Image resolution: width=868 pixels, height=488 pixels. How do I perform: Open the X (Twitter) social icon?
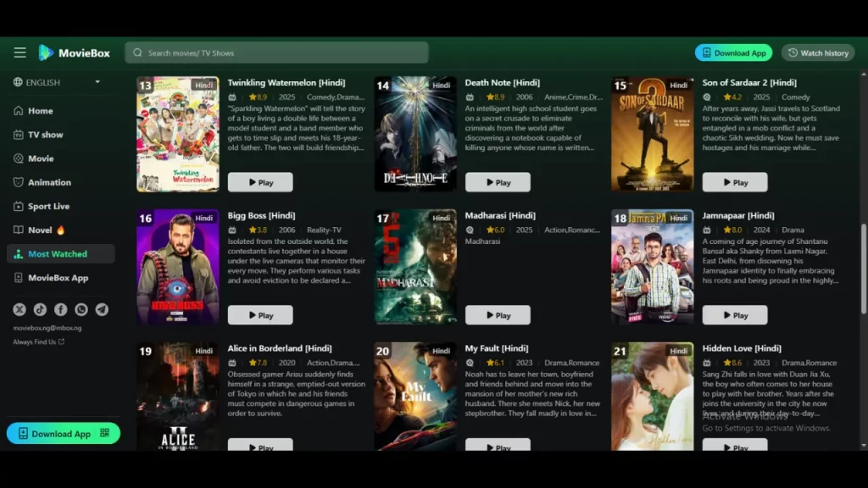tap(19, 309)
